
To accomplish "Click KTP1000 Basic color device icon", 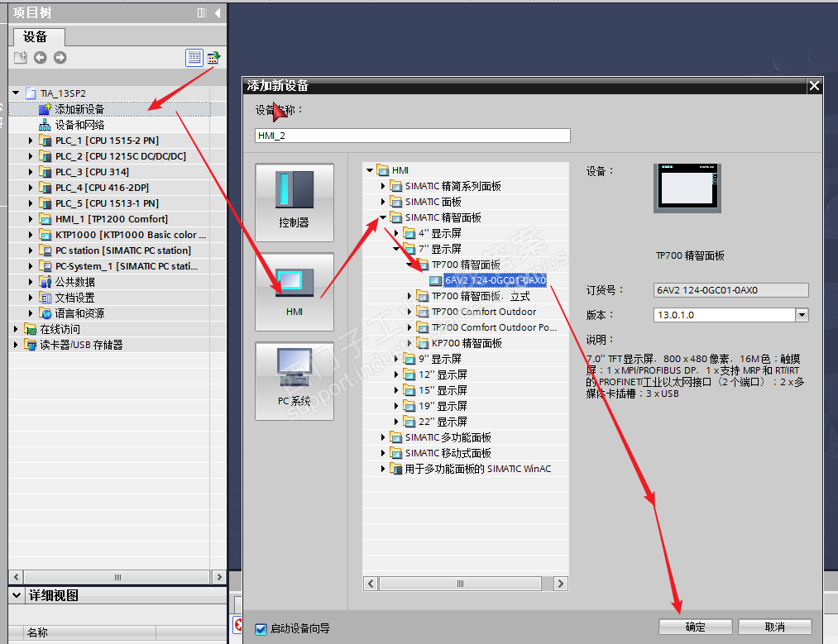I will [45, 235].
